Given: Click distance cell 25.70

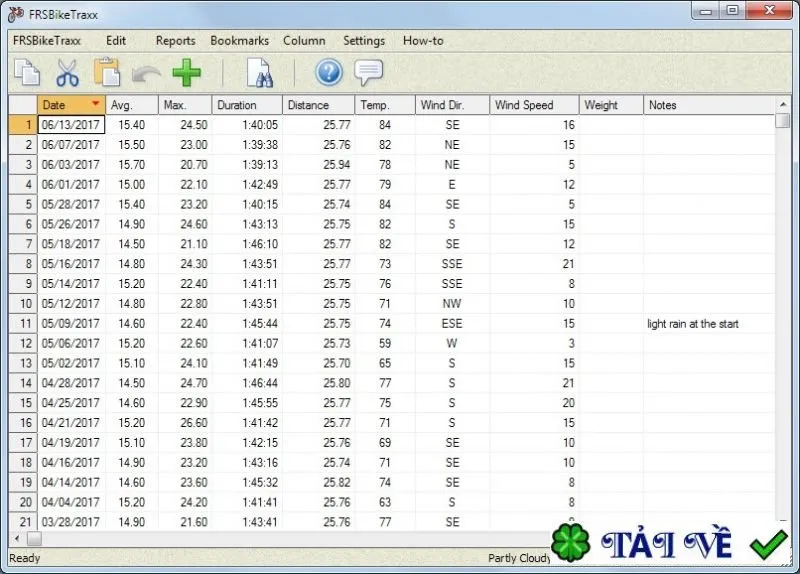Looking at the screenshot, I should click(x=319, y=363).
